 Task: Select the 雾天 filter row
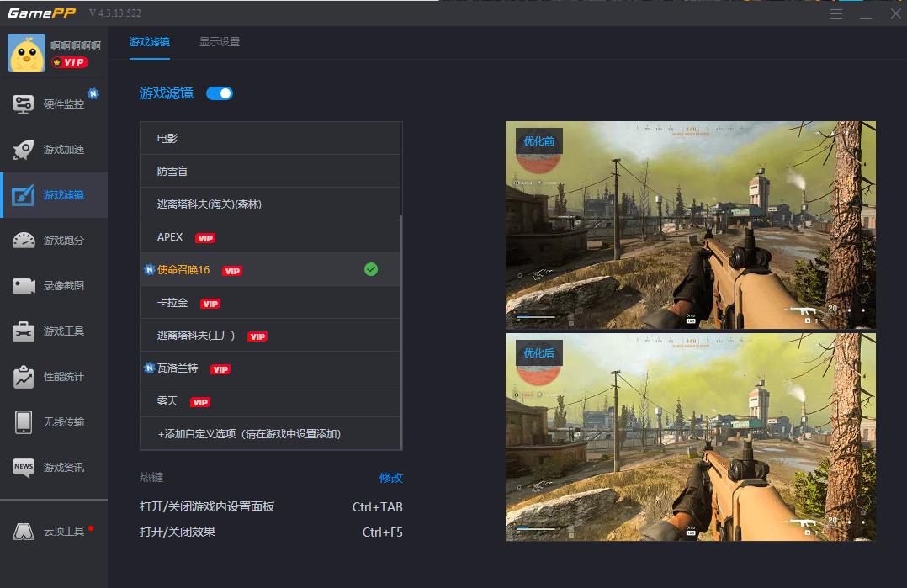(270, 401)
